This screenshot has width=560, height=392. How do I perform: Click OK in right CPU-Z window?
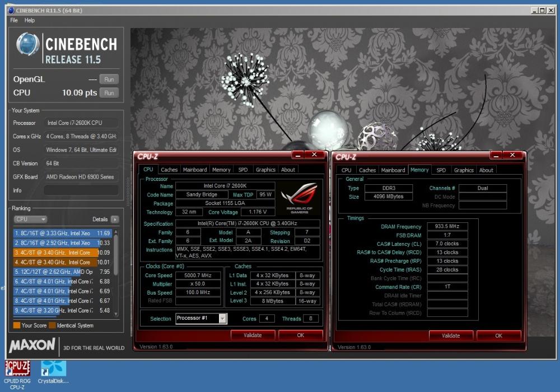(x=498, y=335)
